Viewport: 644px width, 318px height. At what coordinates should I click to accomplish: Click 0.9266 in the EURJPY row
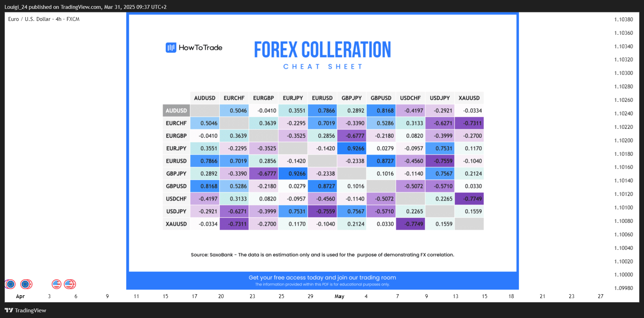352,148
